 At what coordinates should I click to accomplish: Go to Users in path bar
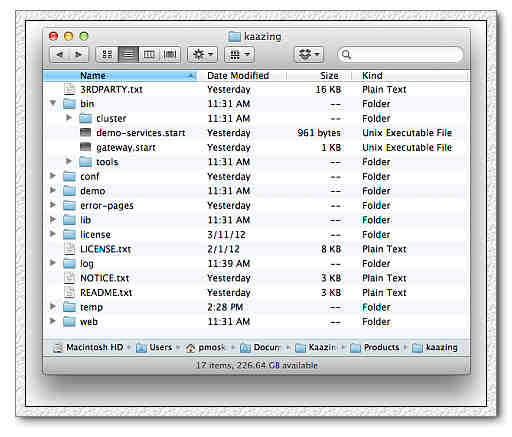[x=154, y=347]
